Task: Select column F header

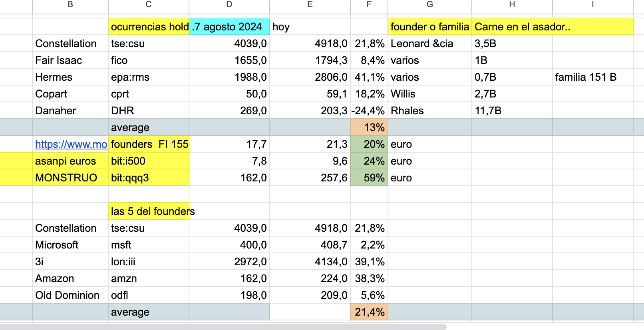Action: (369, 5)
